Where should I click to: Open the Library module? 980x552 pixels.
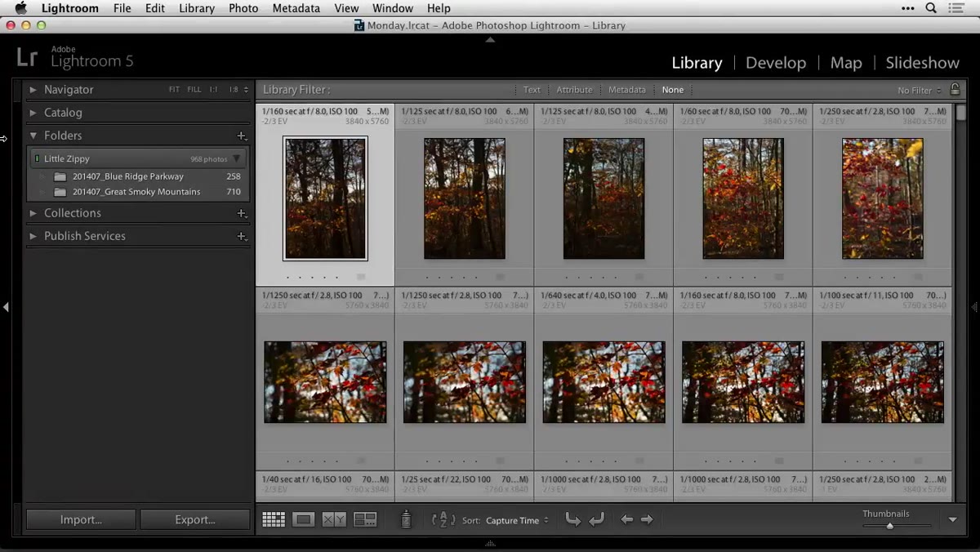tap(697, 63)
